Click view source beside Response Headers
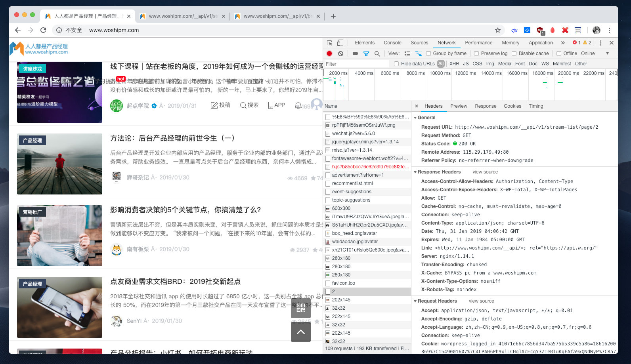 coord(485,172)
